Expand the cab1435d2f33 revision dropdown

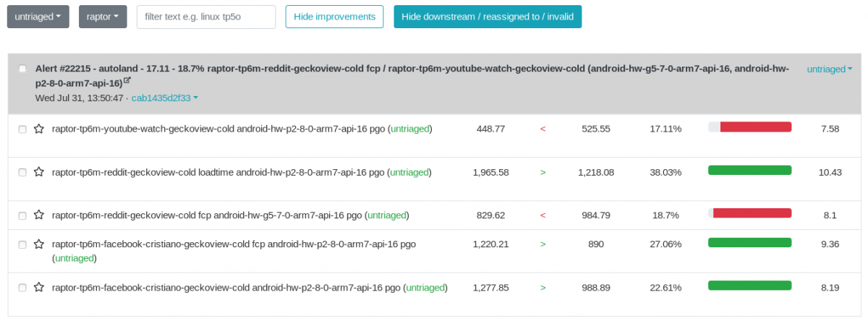click(164, 98)
